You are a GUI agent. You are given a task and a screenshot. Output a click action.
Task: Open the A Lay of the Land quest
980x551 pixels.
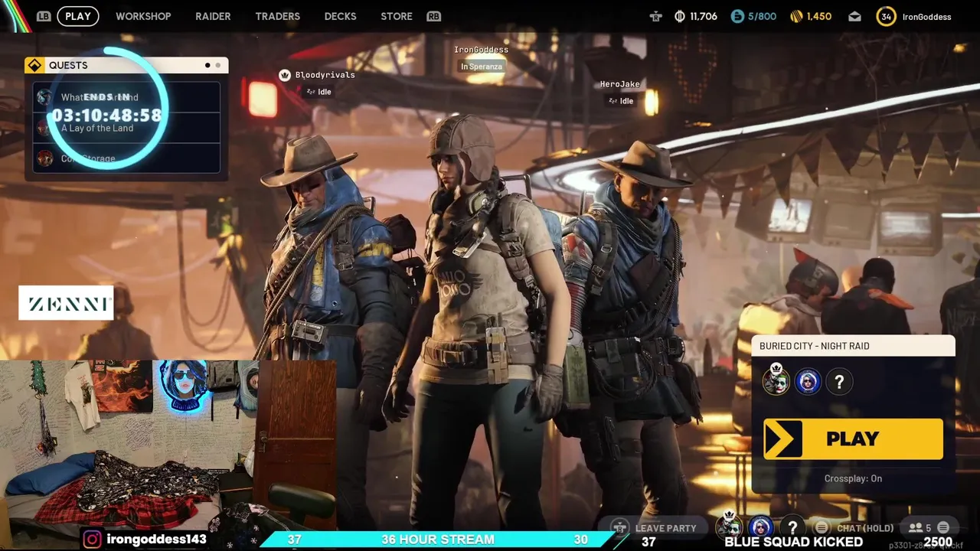(126, 128)
